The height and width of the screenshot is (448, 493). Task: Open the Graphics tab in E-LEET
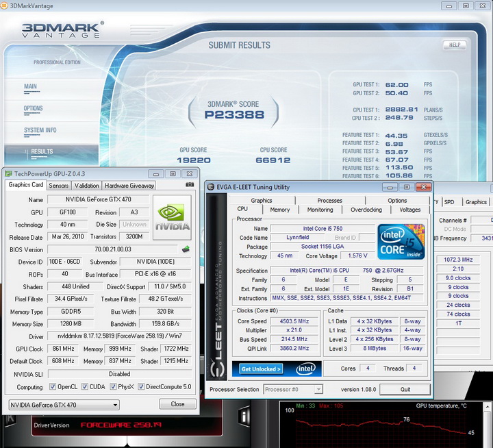(262, 201)
